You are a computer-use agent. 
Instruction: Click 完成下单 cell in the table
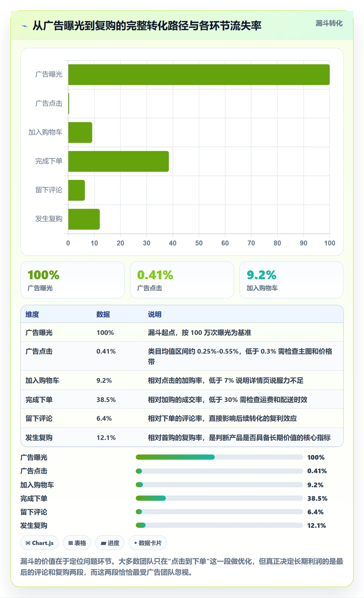[x=39, y=400]
